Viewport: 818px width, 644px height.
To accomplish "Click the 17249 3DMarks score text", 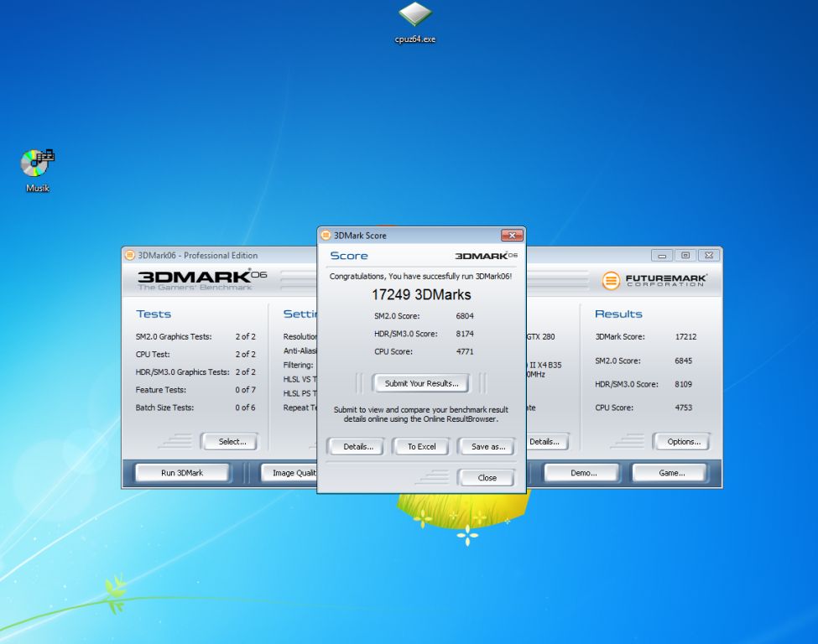I will click(x=421, y=294).
